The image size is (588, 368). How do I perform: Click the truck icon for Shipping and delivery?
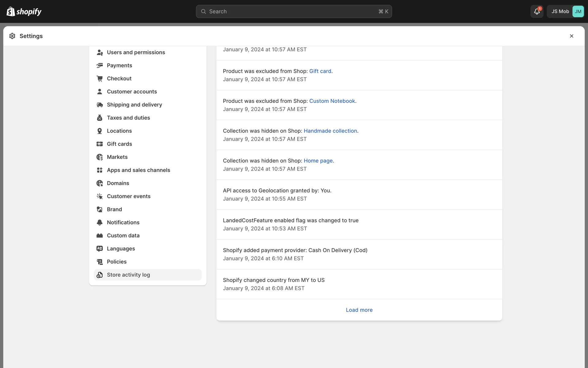[100, 105]
